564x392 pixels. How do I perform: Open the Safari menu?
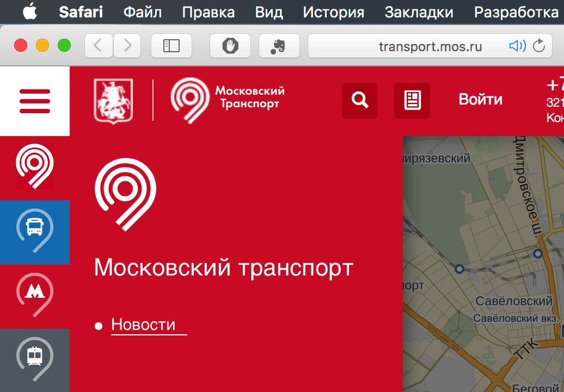81,12
